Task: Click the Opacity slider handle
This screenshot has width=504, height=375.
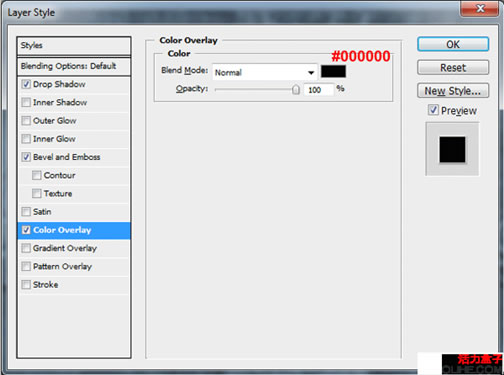Action: 296,90
